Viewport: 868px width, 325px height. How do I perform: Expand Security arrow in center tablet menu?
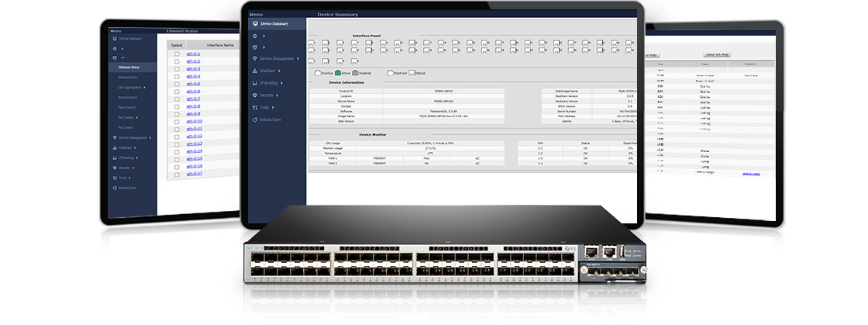tap(278, 95)
